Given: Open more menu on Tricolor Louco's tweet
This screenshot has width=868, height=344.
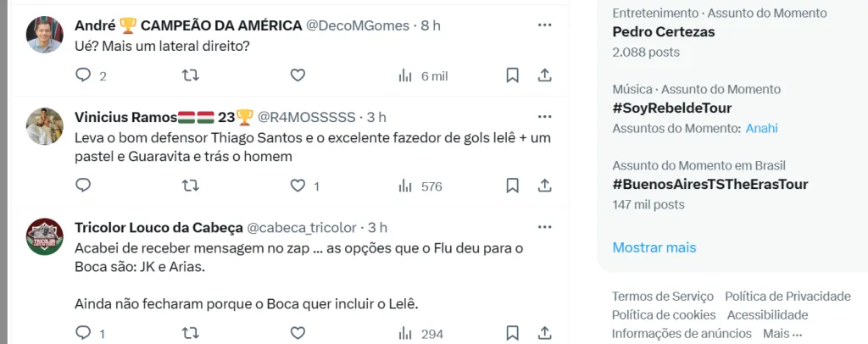Looking at the screenshot, I should [545, 227].
